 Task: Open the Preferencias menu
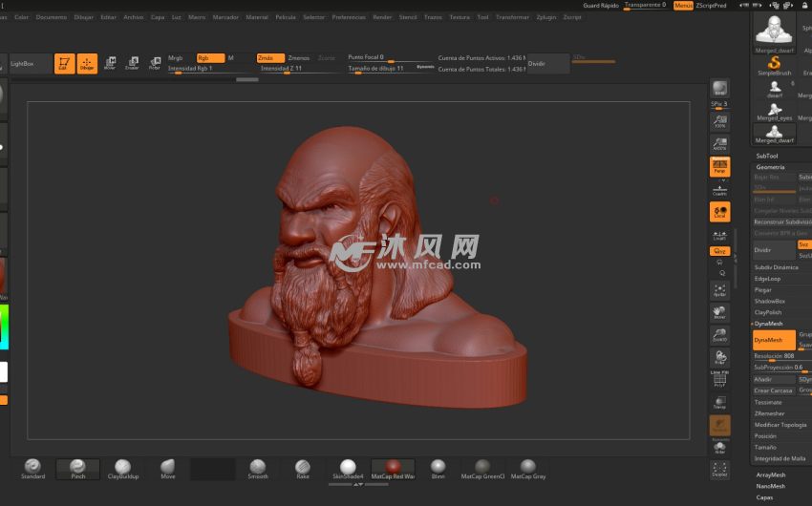(x=348, y=17)
